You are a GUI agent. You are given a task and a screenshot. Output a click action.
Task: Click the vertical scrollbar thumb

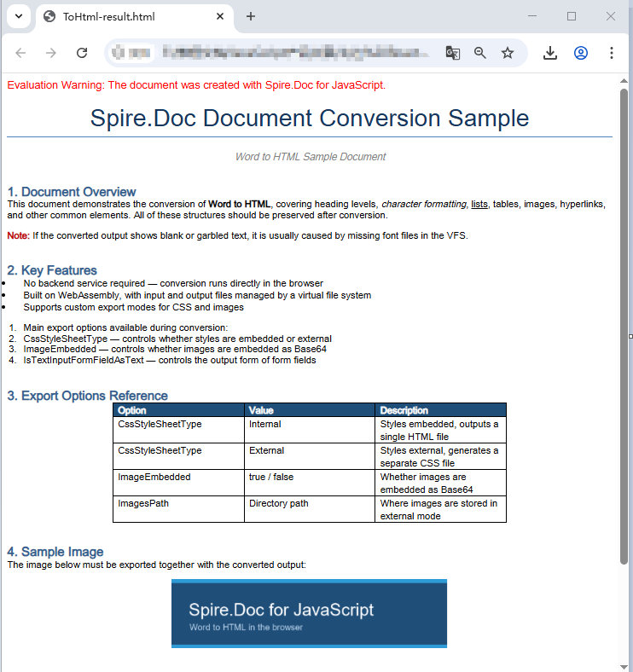(624, 327)
